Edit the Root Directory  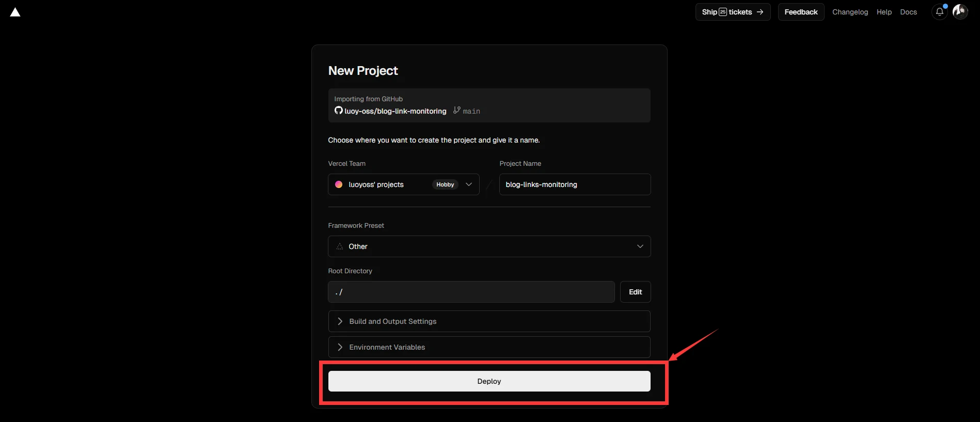pos(635,292)
